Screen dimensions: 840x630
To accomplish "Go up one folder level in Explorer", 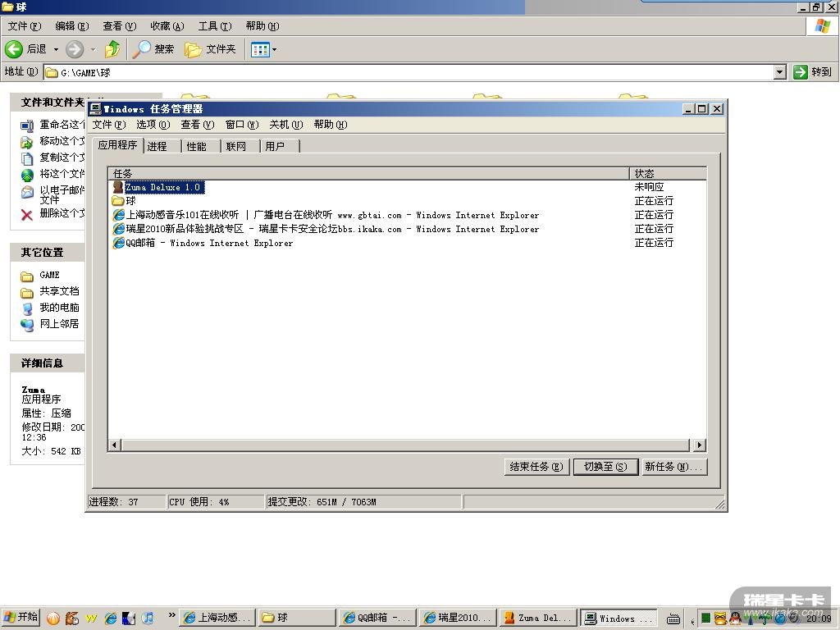I will pos(112,49).
